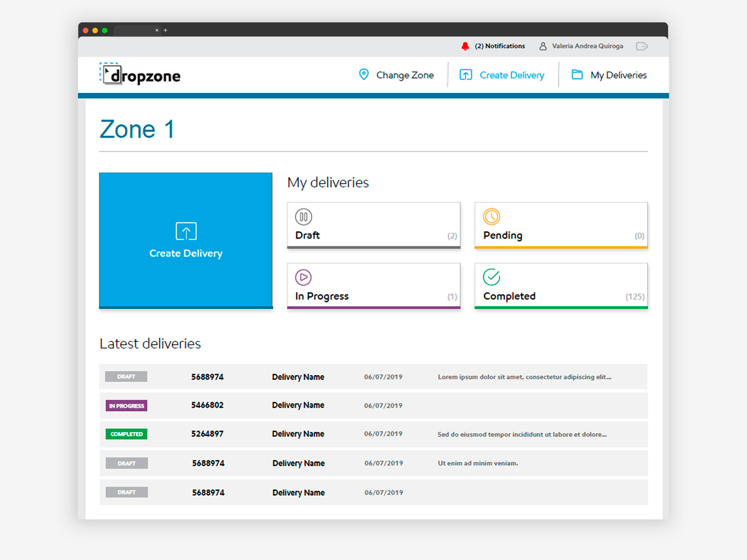Click the Completed count (125)
The height and width of the screenshot is (560, 747).
pyautogui.click(x=635, y=297)
